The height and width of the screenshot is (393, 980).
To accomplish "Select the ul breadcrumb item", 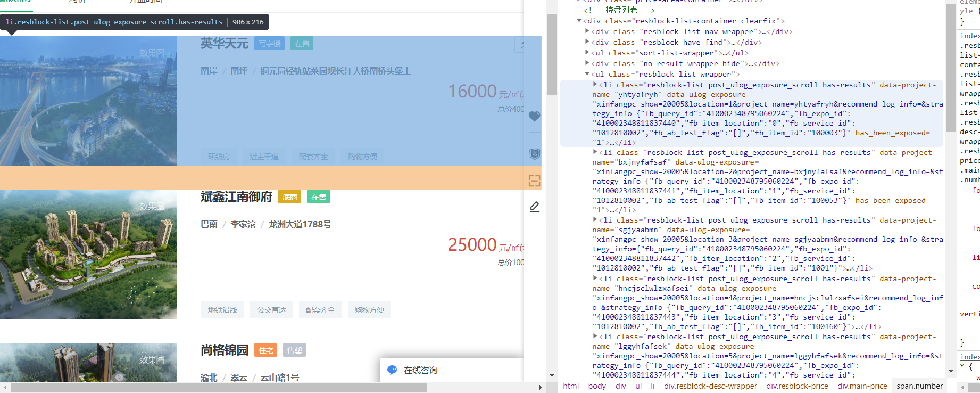I will click(638, 386).
